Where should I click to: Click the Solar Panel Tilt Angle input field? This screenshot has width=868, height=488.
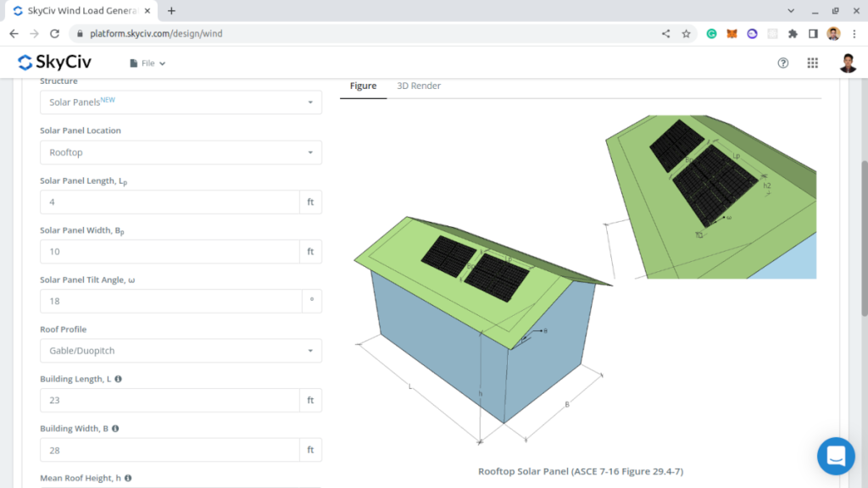pos(169,301)
